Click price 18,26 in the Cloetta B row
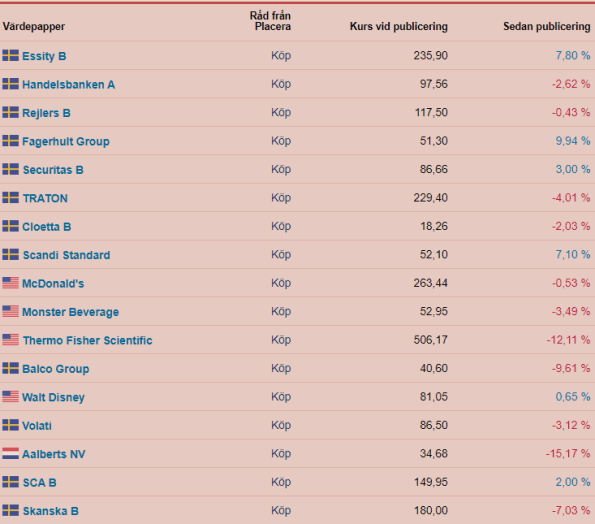595x524 pixels. point(434,226)
